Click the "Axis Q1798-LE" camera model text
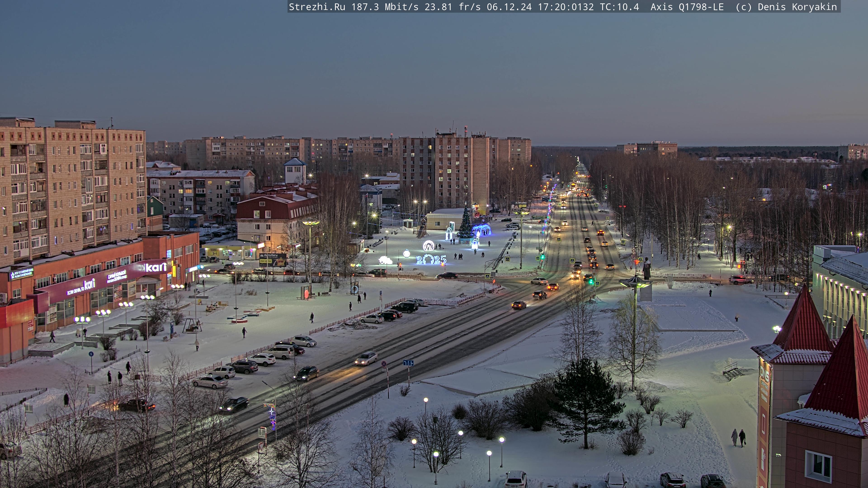Image resolution: width=868 pixels, height=488 pixels. pos(687,7)
